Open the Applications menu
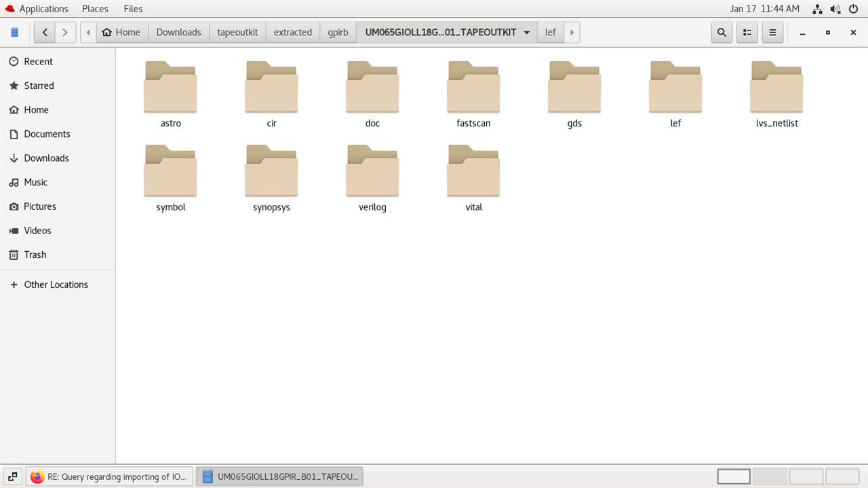The height and width of the screenshot is (488, 868). tap(37, 9)
